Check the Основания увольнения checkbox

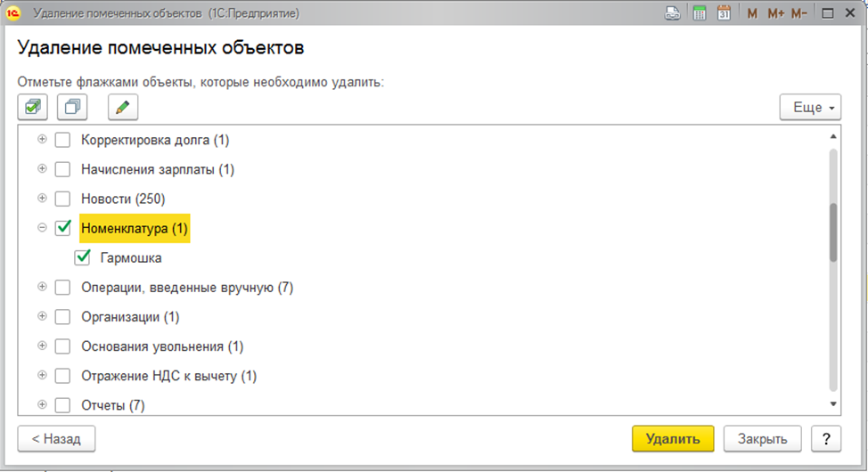(x=63, y=346)
